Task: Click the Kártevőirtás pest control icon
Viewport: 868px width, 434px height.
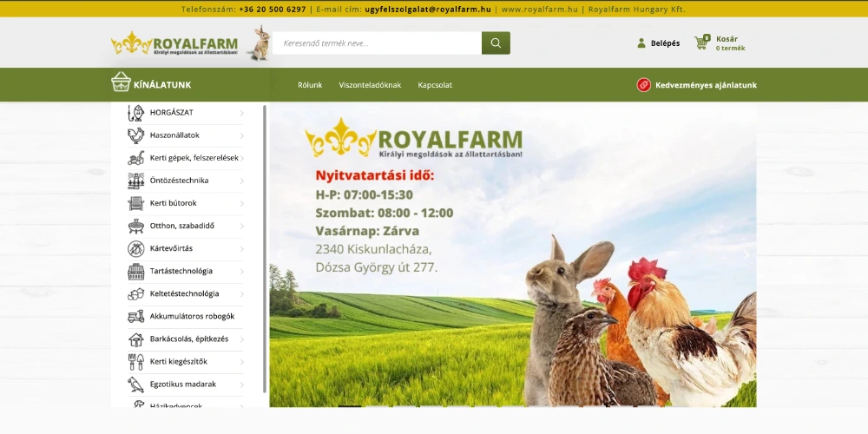Action: click(135, 248)
